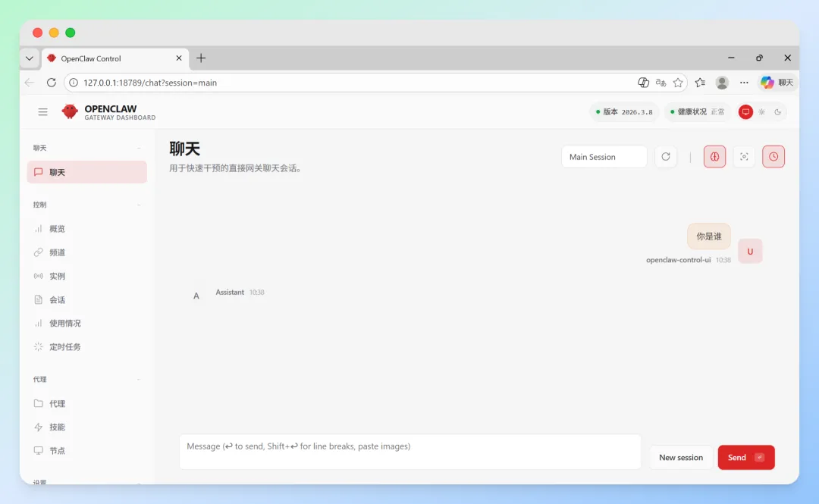Toggle the clock cron sessions icon
This screenshot has width=819, height=504.
coord(773,157)
